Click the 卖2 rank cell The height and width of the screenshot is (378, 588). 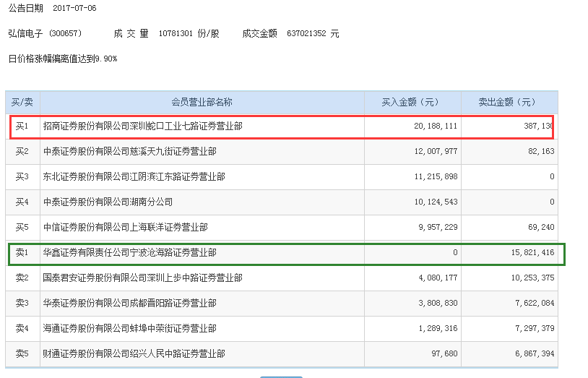22,278
